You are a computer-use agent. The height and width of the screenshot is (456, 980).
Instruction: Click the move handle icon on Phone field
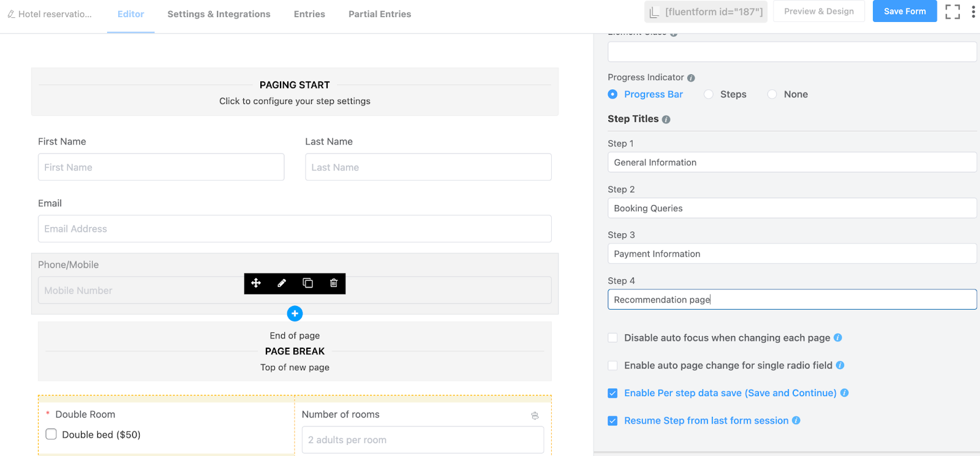[256, 283]
